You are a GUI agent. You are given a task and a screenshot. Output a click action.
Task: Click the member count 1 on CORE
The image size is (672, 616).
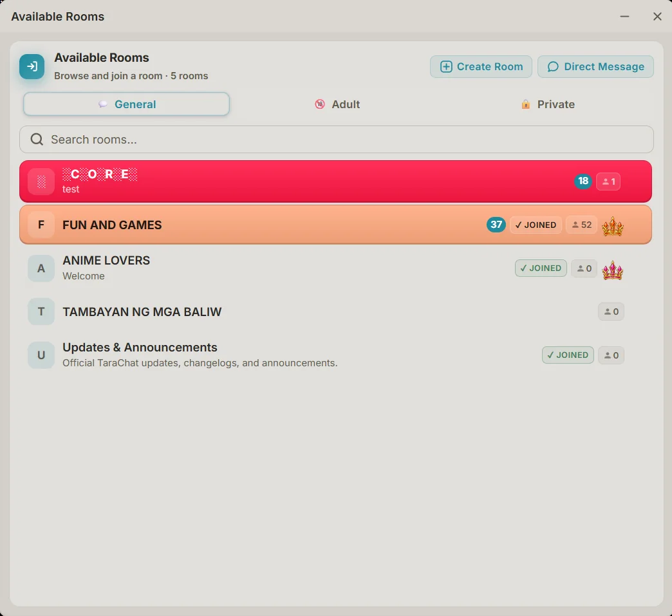(608, 182)
